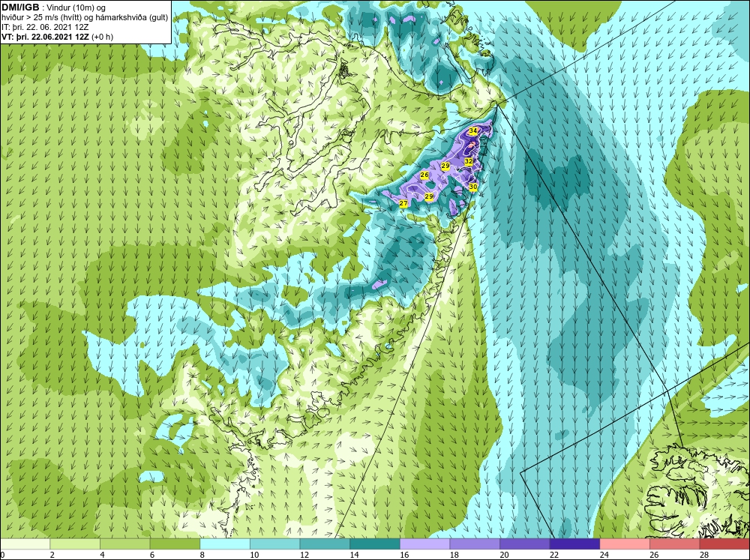Click the '16' scale label
Image resolution: width=750 pixels, height=560 pixels.
pyautogui.click(x=404, y=555)
